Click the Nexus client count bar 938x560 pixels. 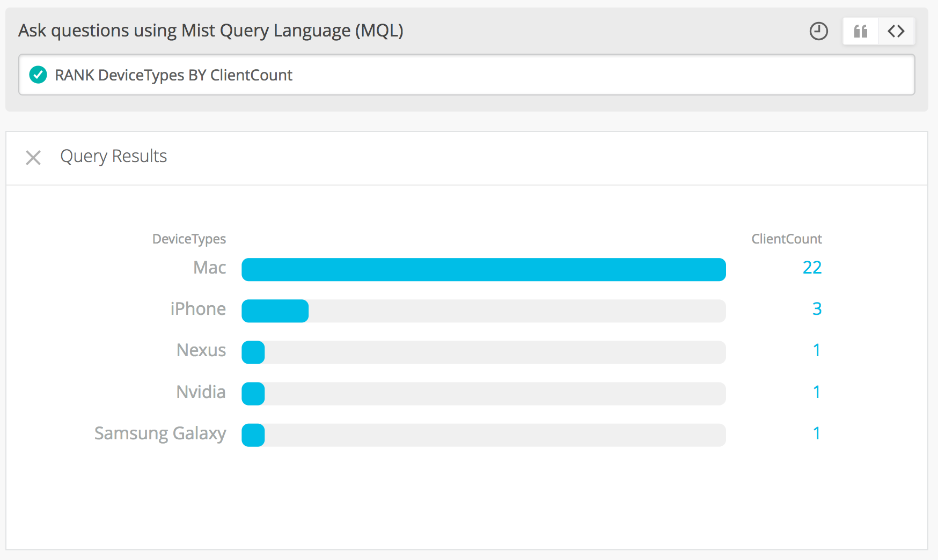pos(253,352)
